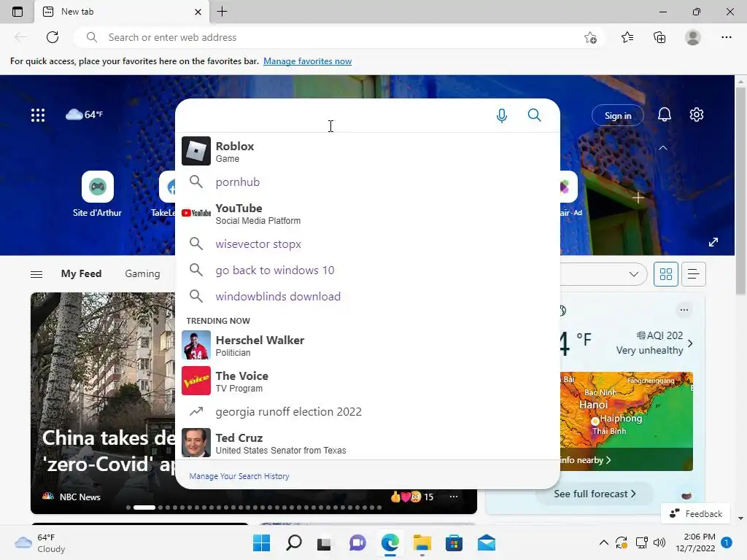Click the browser Refresh button
This screenshot has width=747, height=560.
pyautogui.click(x=53, y=37)
